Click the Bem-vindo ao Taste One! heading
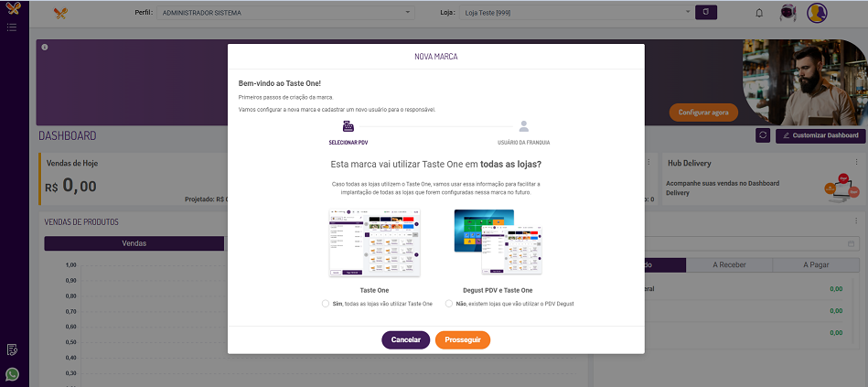The height and width of the screenshot is (387, 868). coord(280,83)
